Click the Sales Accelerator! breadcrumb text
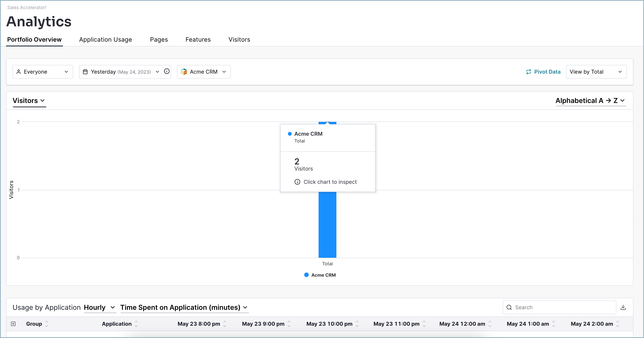This screenshot has width=644, height=338. pyautogui.click(x=27, y=8)
